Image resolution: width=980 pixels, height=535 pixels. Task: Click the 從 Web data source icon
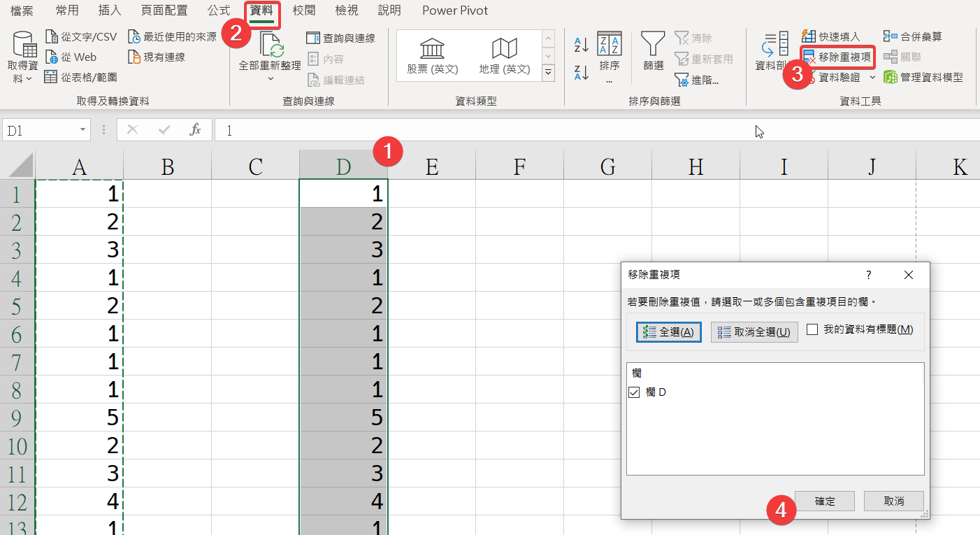(51, 57)
